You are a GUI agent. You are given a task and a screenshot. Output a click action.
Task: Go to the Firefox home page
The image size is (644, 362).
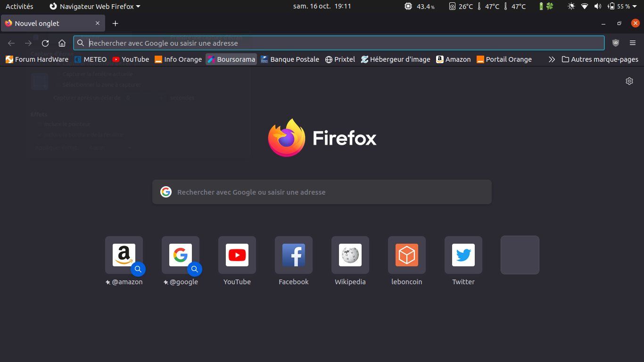(x=62, y=43)
